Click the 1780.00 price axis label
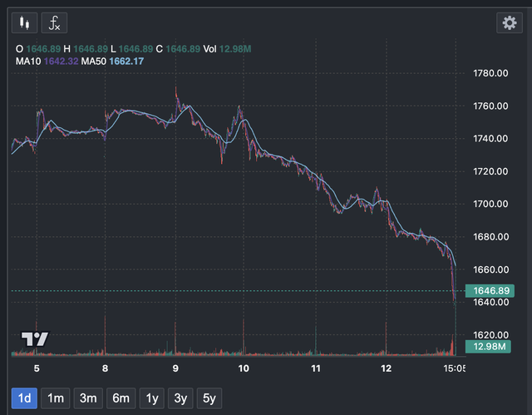 490,73
